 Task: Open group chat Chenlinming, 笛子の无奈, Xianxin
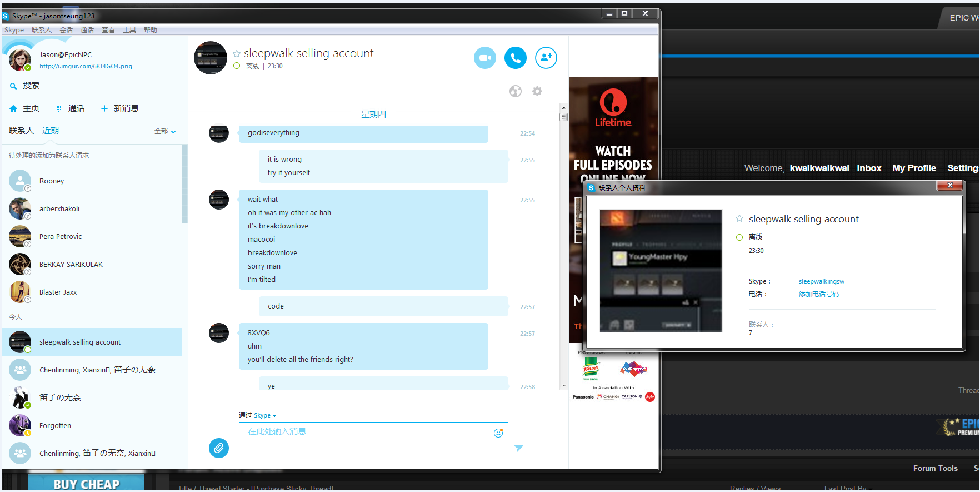point(92,453)
